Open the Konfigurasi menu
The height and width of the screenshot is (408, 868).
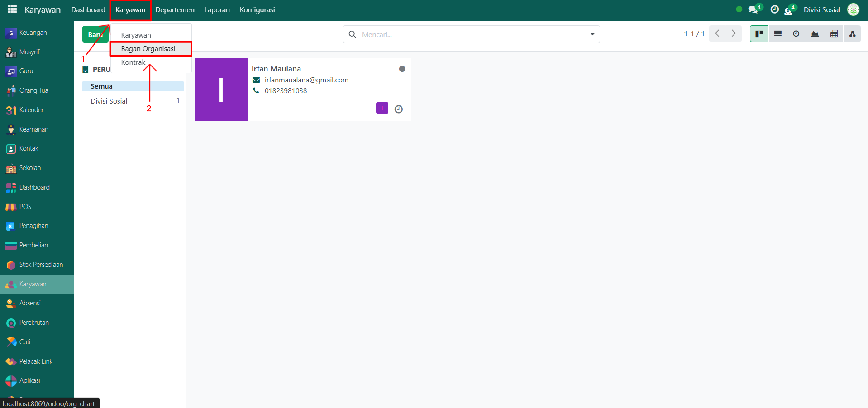coord(257,10)
